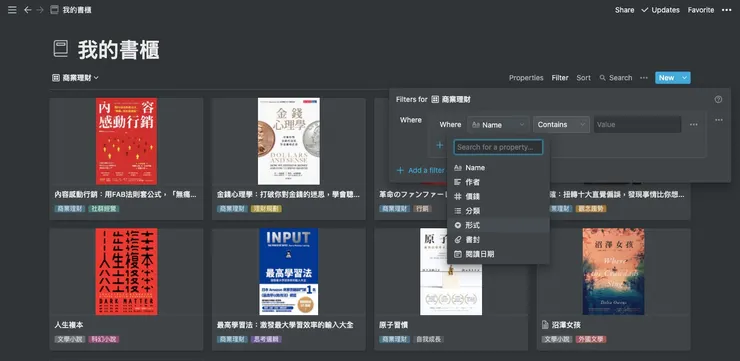Click the 外國文學 tag
Viewport: 740px width, 361px height.
coord(590,339)
